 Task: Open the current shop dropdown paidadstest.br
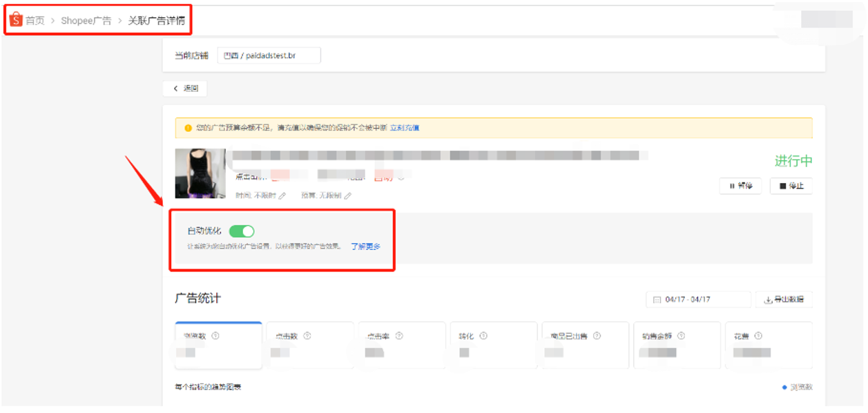269,55
